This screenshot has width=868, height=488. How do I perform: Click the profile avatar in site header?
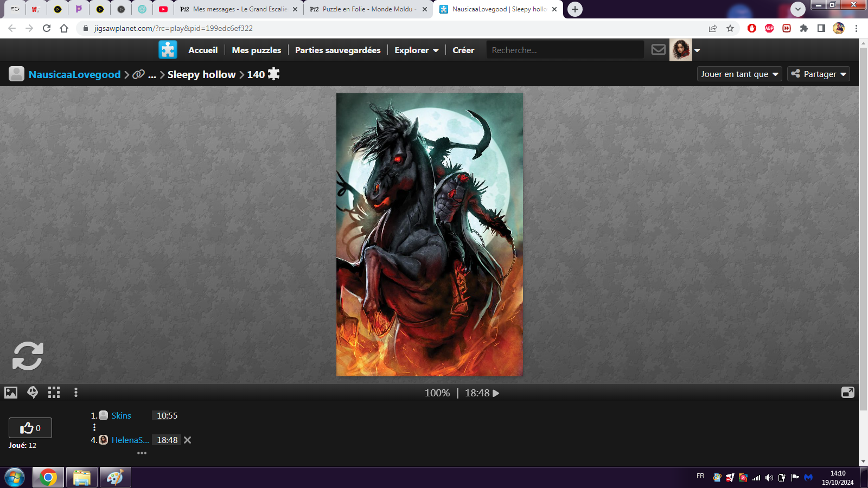[x=681, y=50]
